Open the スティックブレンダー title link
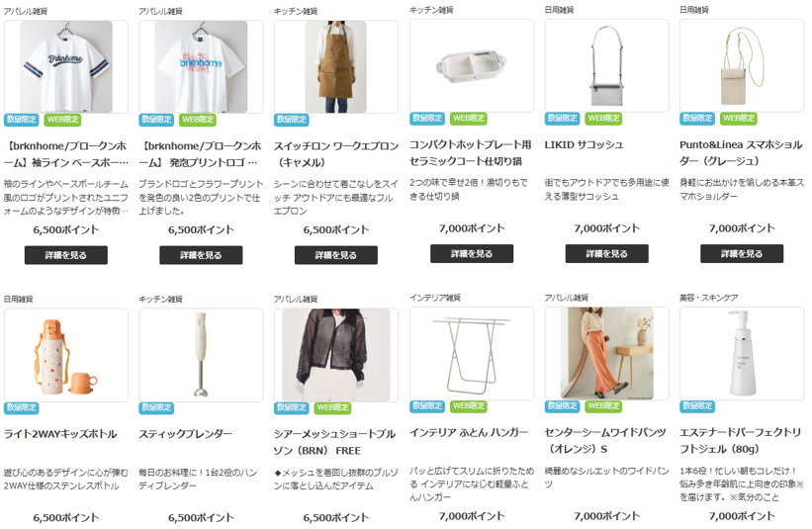Viewport: 812px width, 529px height. pos(185,434)
